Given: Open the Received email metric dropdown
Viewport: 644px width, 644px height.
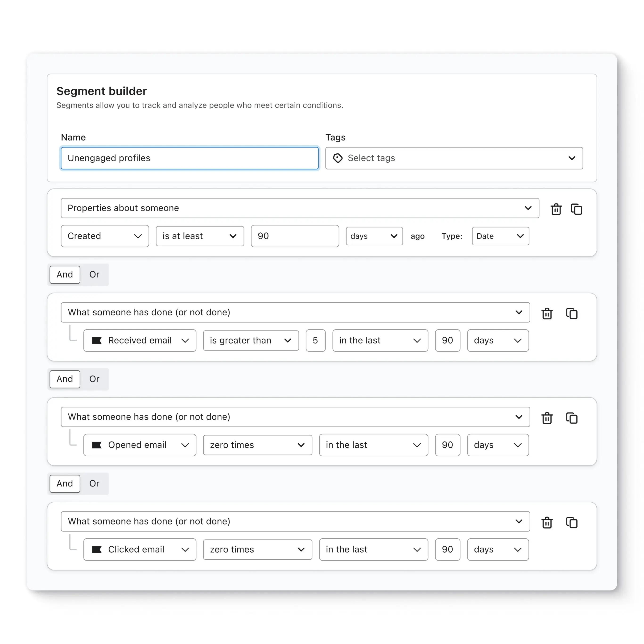Looking at the screenshot, I should [x=140, y=340].
